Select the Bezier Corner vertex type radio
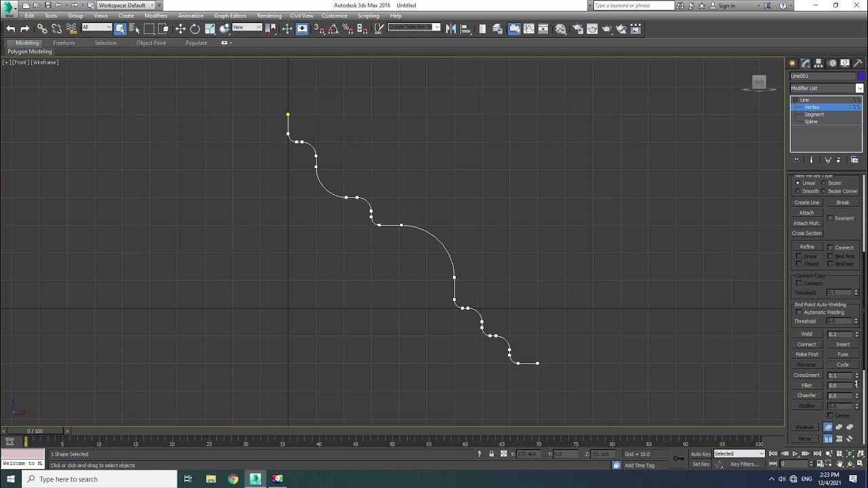868x488 pixels. tap(823, 191)
